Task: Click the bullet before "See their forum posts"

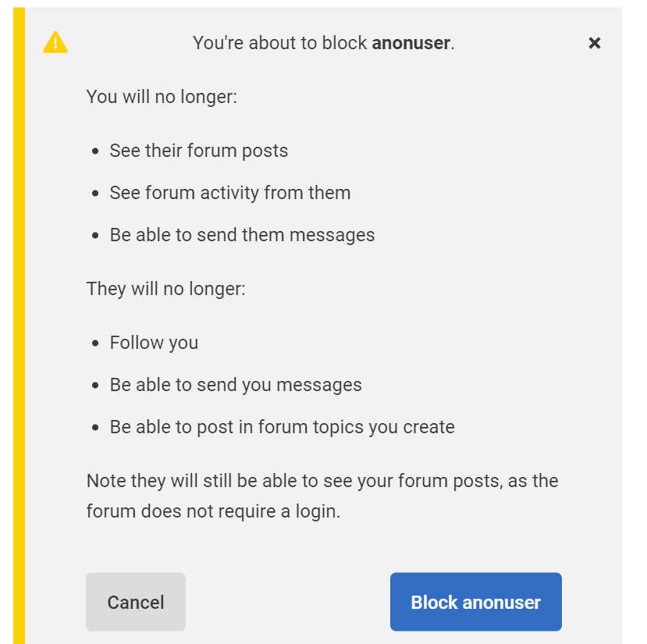Action: tap(95, 151)
